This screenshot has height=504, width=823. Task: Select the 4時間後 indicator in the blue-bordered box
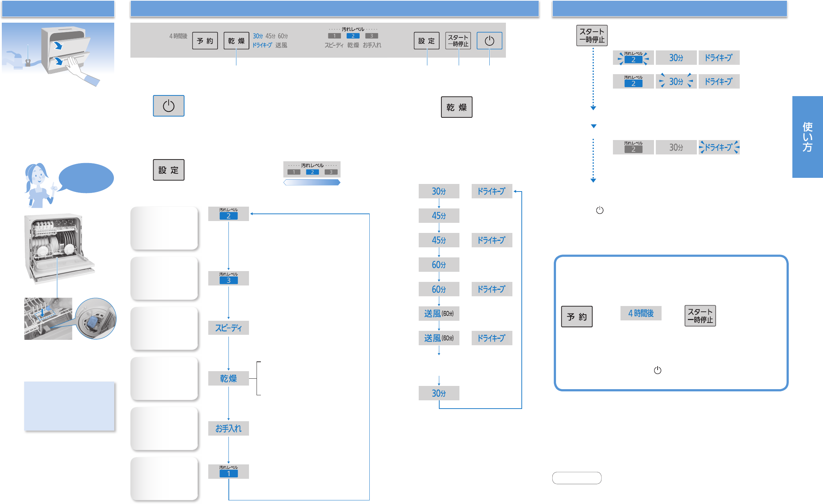[x=641, y=313]
